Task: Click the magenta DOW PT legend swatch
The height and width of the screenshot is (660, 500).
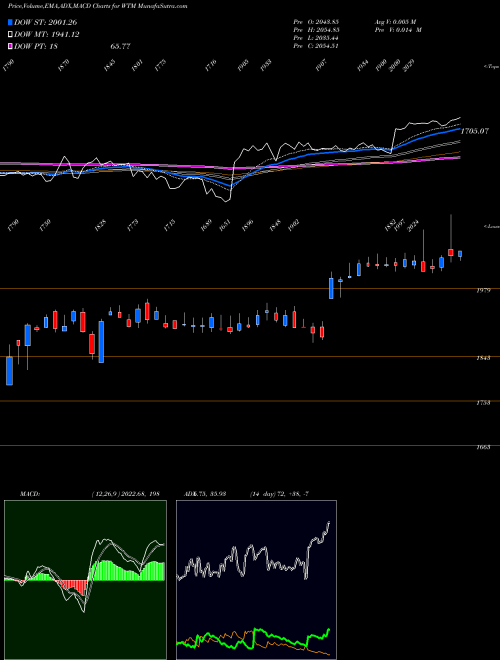Action: (11, 46)
